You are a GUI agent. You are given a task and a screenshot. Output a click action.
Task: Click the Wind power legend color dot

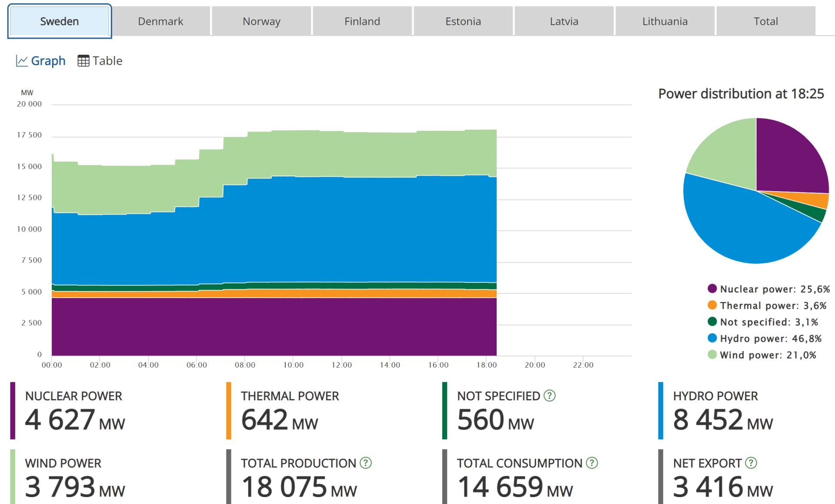point(712,355)
